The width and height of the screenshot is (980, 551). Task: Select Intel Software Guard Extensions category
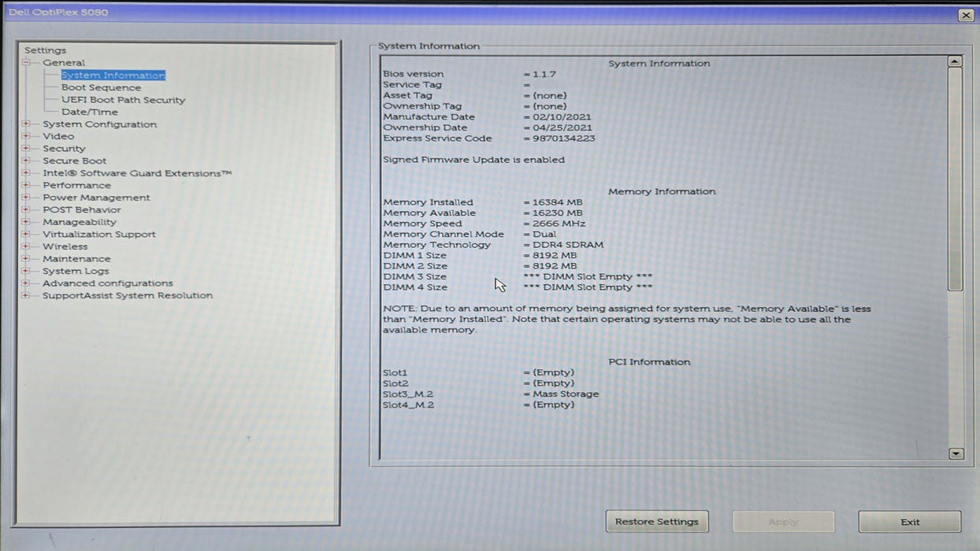[x=137, y=173]
